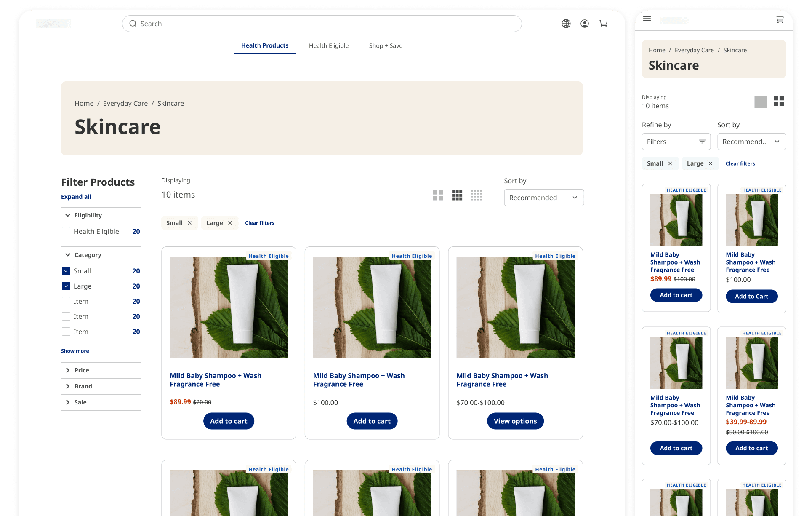Expand the Brand filter section
The width and height of the screenshot is (812, 516).
83,386
